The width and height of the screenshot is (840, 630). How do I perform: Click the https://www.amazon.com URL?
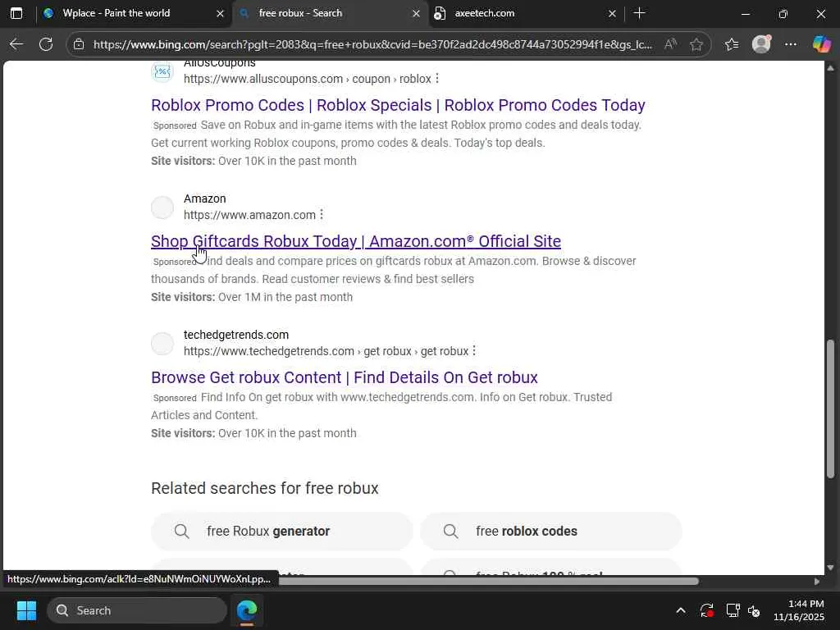(x=249, y=215)
